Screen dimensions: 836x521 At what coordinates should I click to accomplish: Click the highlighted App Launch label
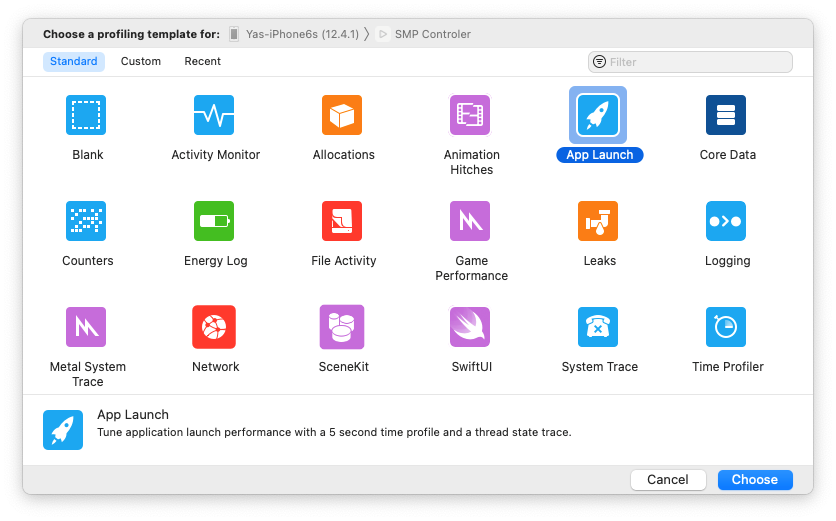pos(599,155)
